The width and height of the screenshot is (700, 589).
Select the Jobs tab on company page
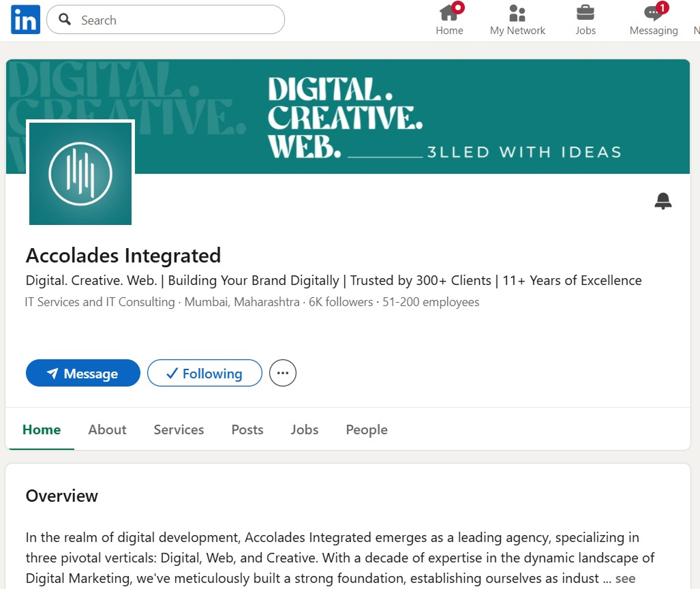(x=305, y=429)
